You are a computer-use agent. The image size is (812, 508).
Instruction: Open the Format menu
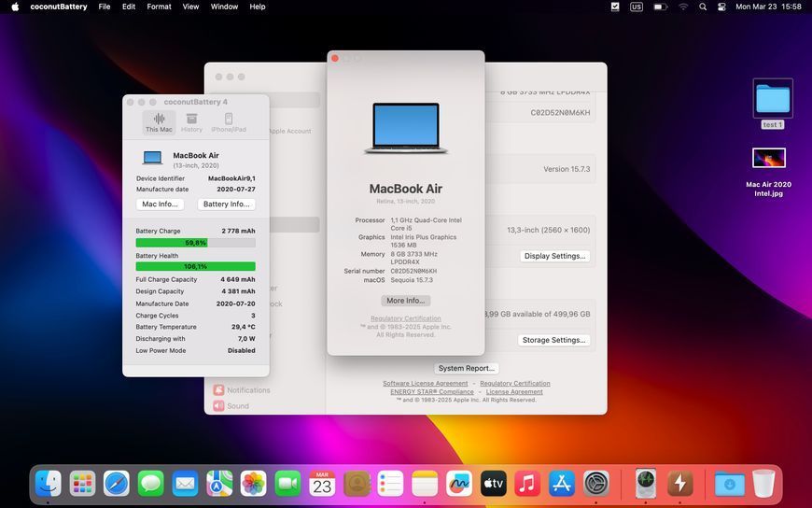159,7
